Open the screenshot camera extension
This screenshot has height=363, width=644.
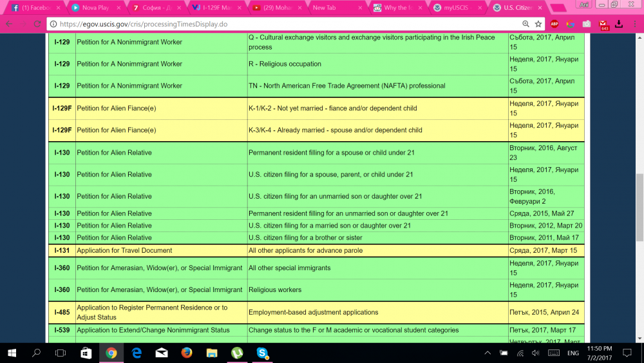(587, 25)
